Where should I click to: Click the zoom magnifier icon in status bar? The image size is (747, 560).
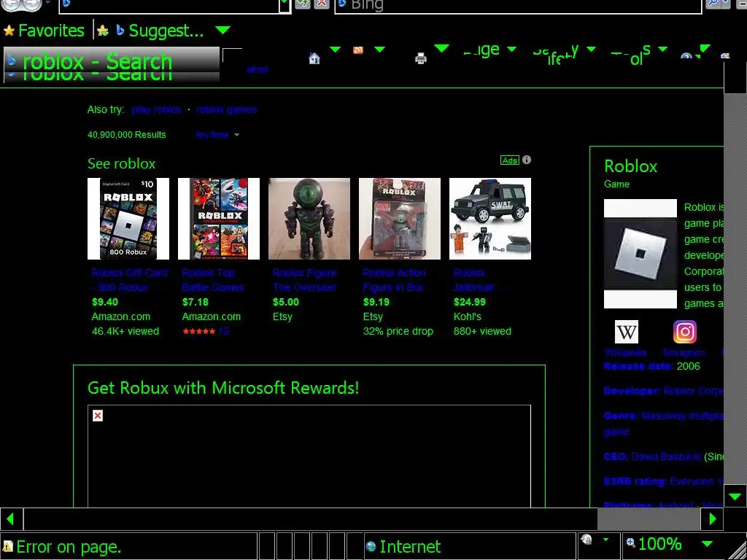pyautogui.click(x=631, y=542)
